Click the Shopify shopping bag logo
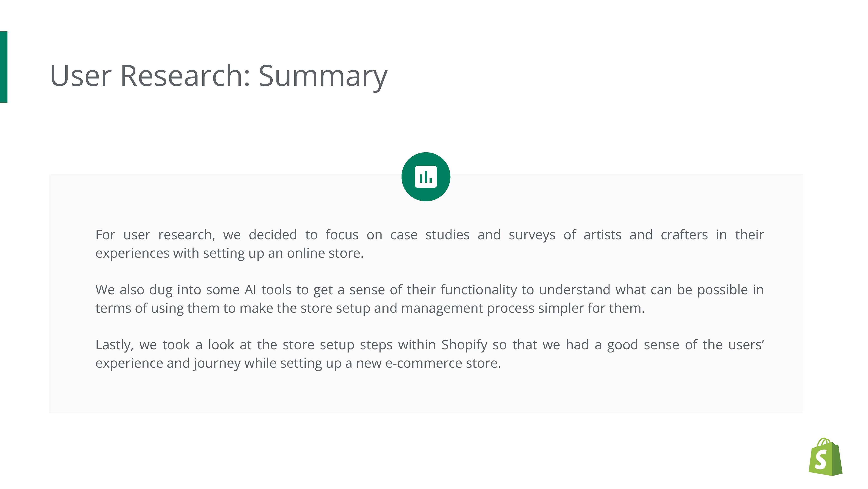This screenshot has width=868, height=489. (825, 457)
